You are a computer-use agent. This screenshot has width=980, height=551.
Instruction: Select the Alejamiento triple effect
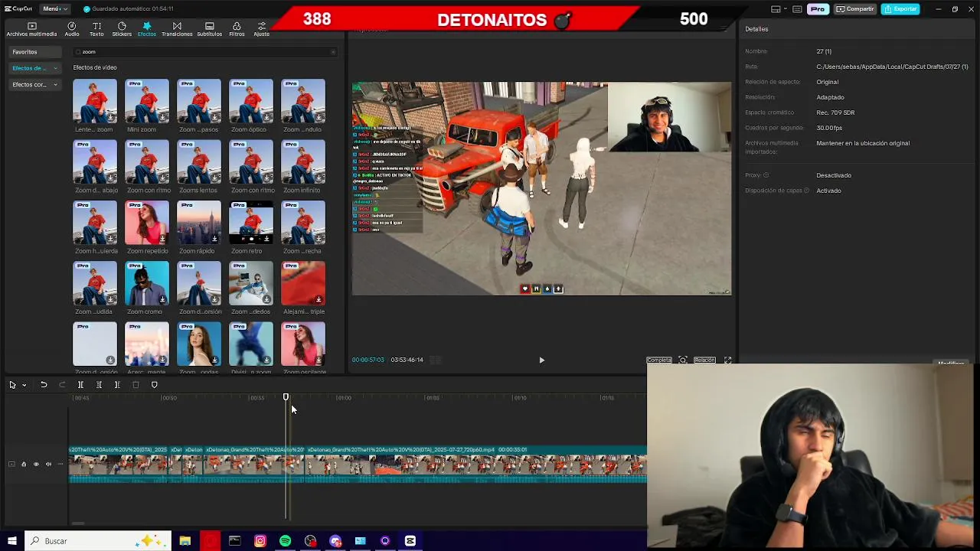point(303,283)
